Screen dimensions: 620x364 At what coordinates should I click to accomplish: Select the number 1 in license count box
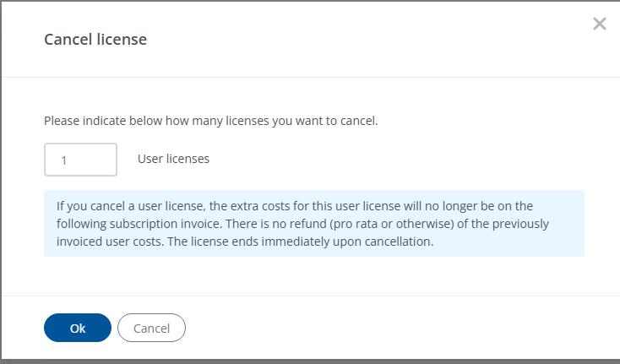(x=64, y=160)
